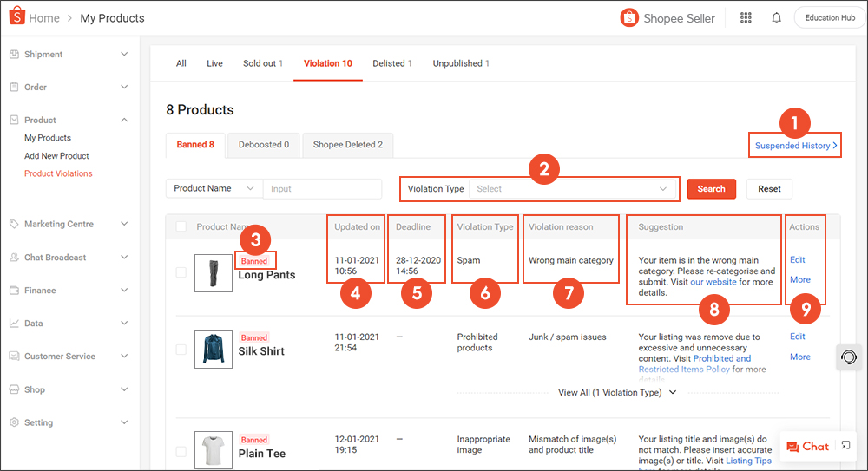The width and height of the screenshot is (868, 471).
Task: Open the notifications bell icon
Action: pyautogui.click(x=776, y=17)
